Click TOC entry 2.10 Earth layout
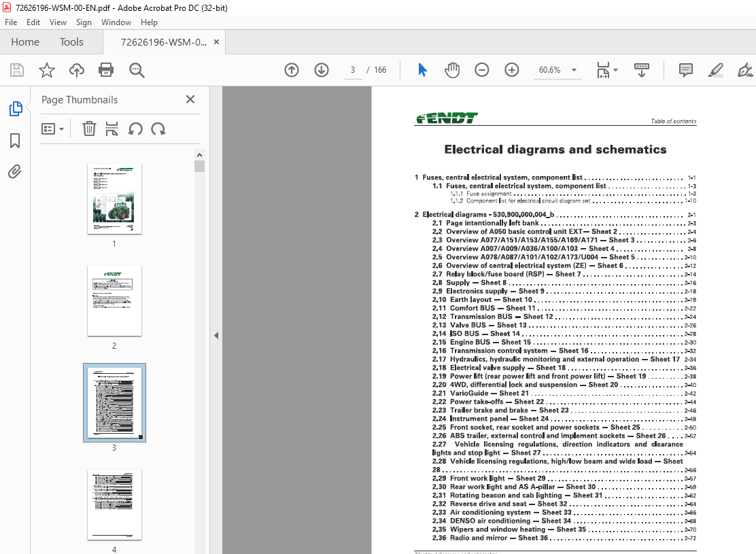The width and height of the screenshot is (756, 554). point(564,299)
